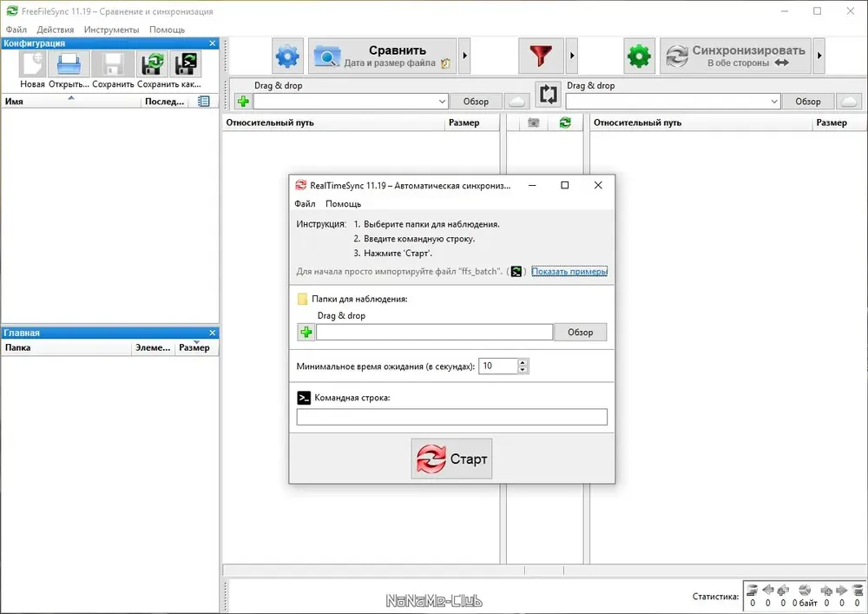Viewport: 868px width, 614px height.
Task: Click Обзор for right folder
Action: click(x=808, y=102)
